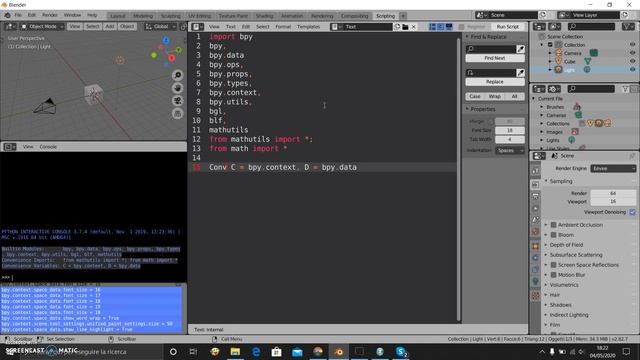Toggle line numbers display button
Image resolution: width=640 pixels, height=360 pixels.
(x=432, y=27)
